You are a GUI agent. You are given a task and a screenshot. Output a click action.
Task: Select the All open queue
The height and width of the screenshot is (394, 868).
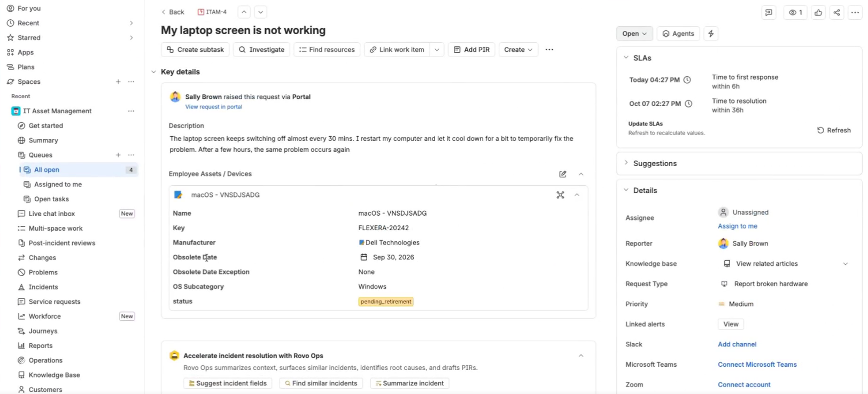79,170
